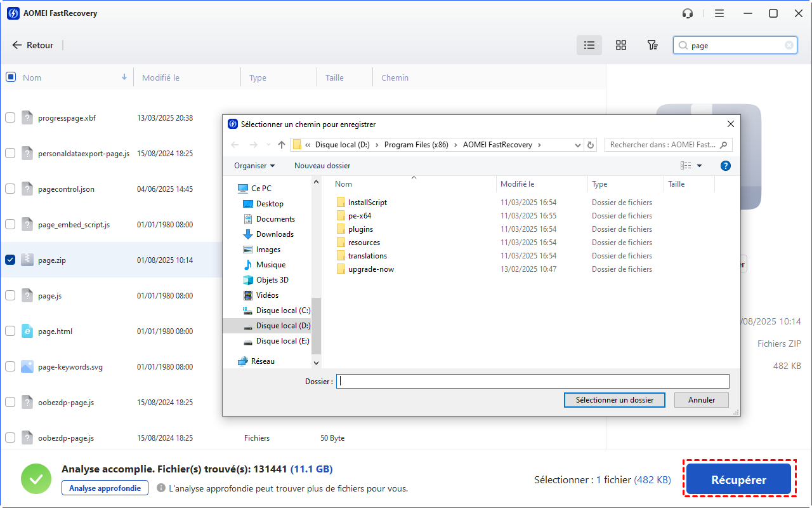
Task: Select the upgrade-now folder
Action: (x=371, y=269)
